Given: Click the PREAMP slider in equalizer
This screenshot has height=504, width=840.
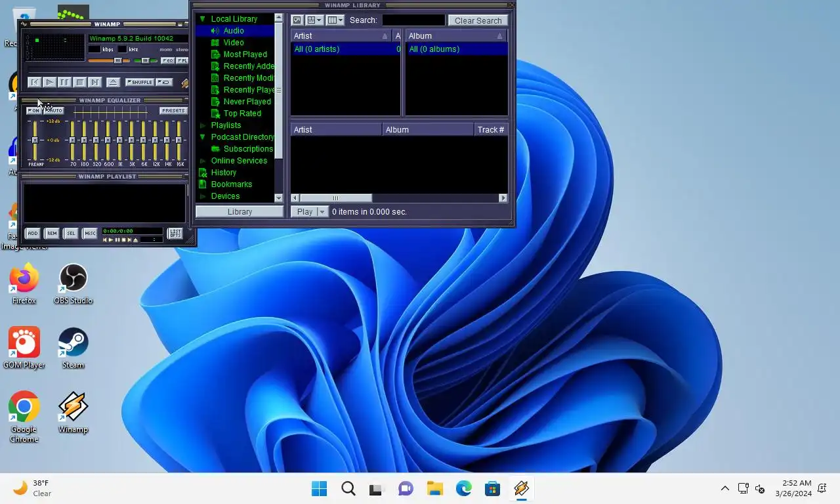Looking at the screenshot, I should point(35,140).
